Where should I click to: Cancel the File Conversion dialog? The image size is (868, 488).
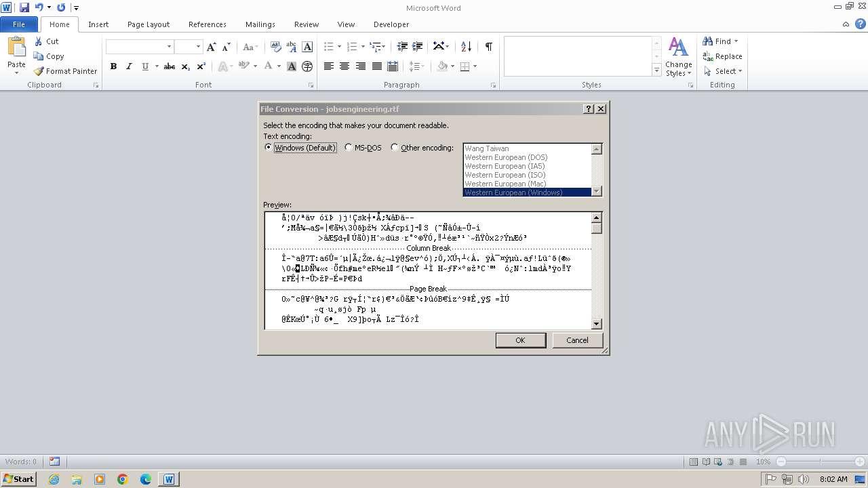(577, 340)
